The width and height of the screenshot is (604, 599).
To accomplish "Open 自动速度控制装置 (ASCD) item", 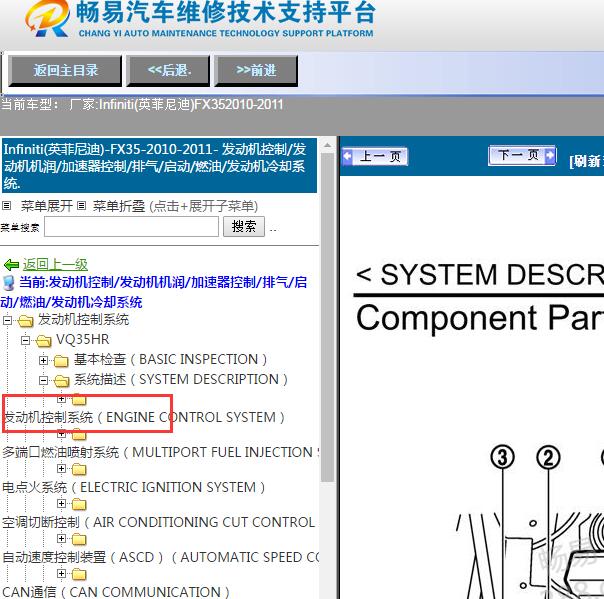I will (160, 557).
